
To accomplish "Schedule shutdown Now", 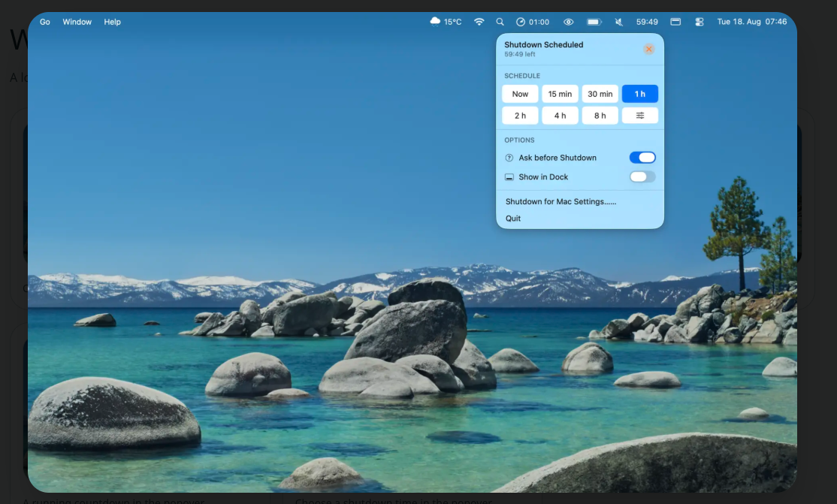I will click(520, 94).
